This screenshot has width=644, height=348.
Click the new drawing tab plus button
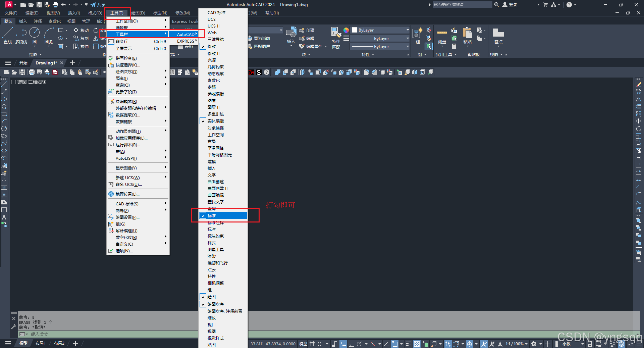click(72, 63)
